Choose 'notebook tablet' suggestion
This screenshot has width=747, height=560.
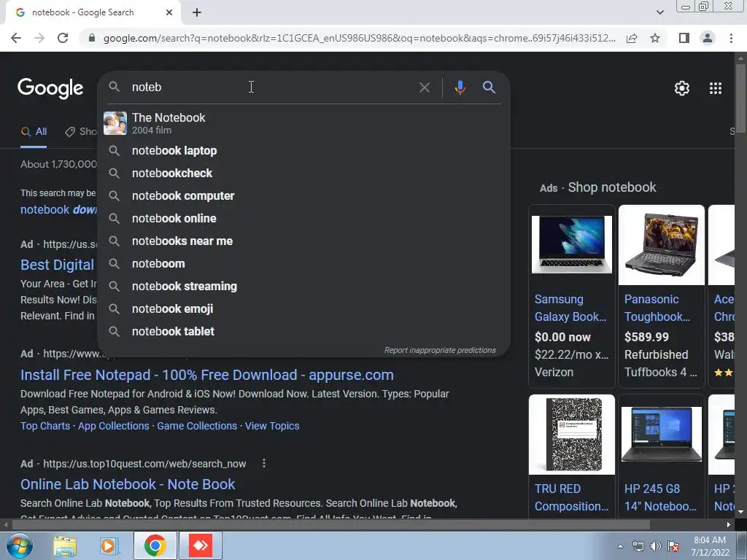304,332
